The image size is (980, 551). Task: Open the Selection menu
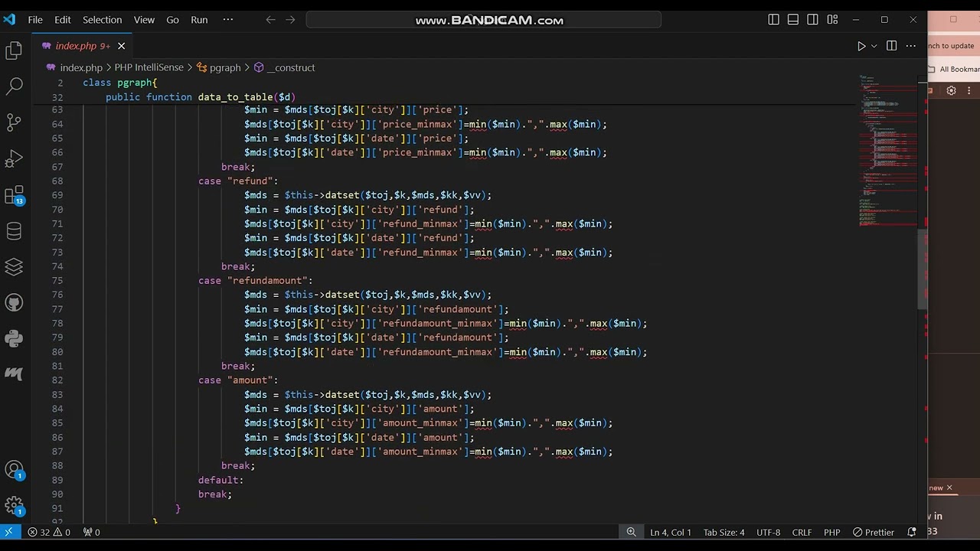coord(102,20)
